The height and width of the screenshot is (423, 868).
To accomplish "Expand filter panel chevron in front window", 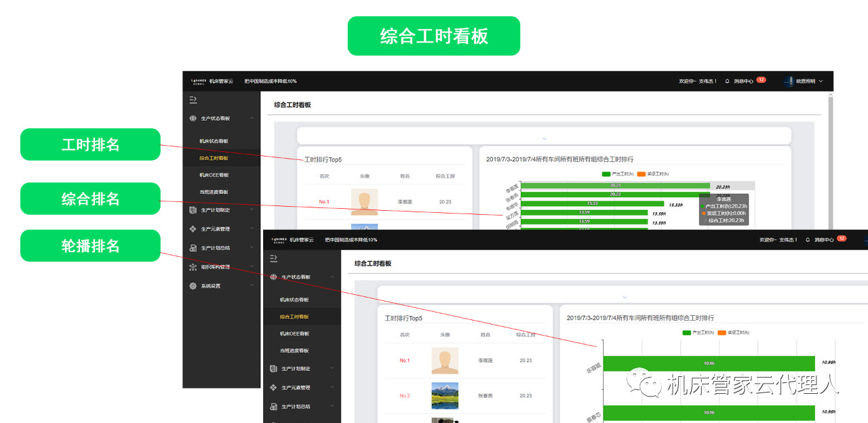I will coord(625,297).
